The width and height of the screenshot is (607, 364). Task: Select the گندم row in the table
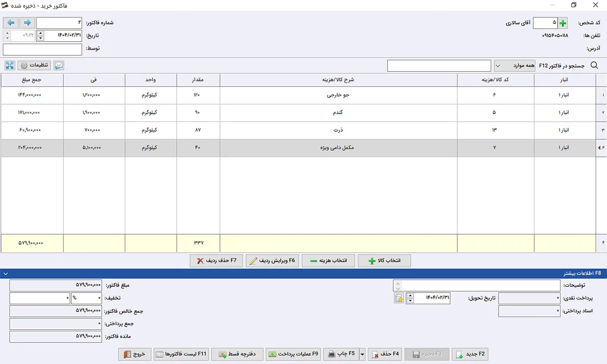[x=303, y=112]
